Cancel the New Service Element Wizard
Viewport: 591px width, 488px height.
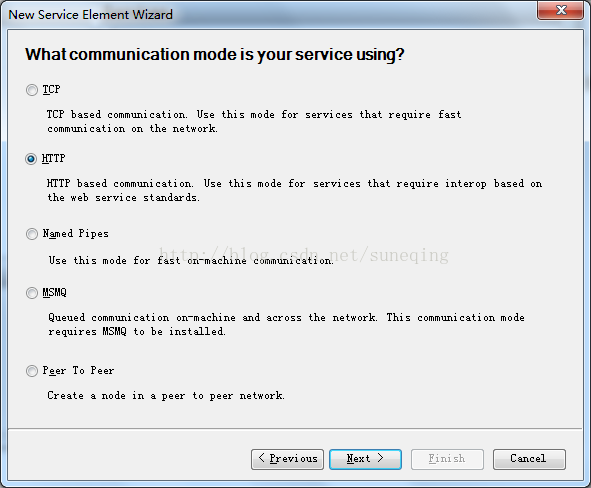[x=529, y=459]
